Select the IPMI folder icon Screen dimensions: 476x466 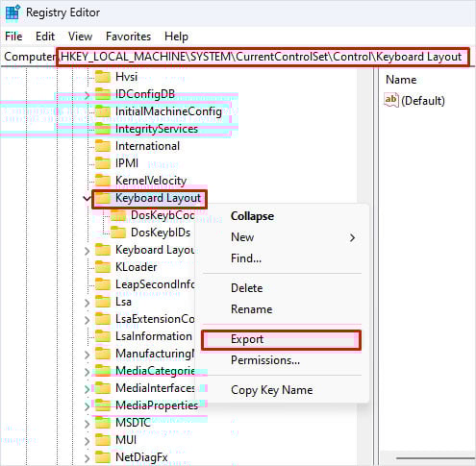(x=103, y=163)
